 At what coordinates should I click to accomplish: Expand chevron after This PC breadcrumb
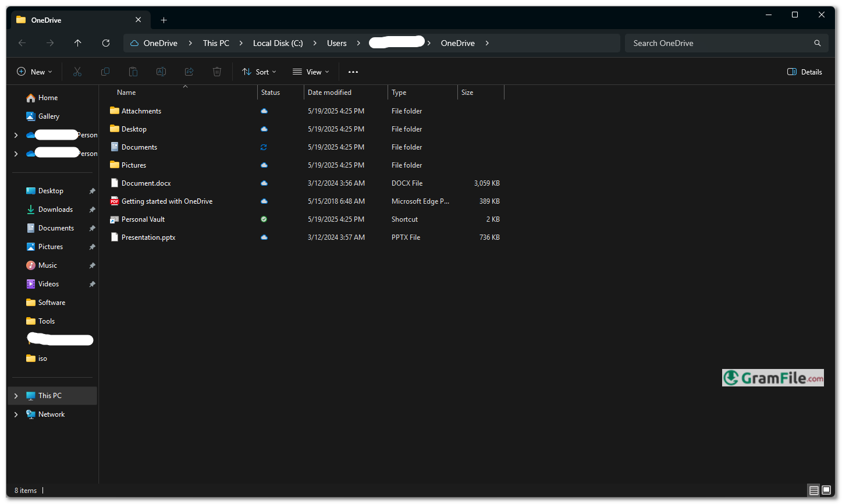click(x=241, y=43)
